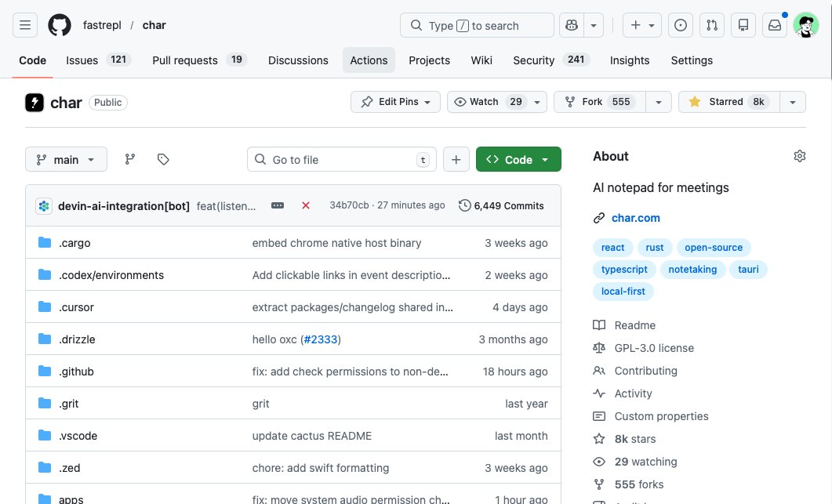Open the Projects tab
The image size is (832, 504).
click(429, 60)
